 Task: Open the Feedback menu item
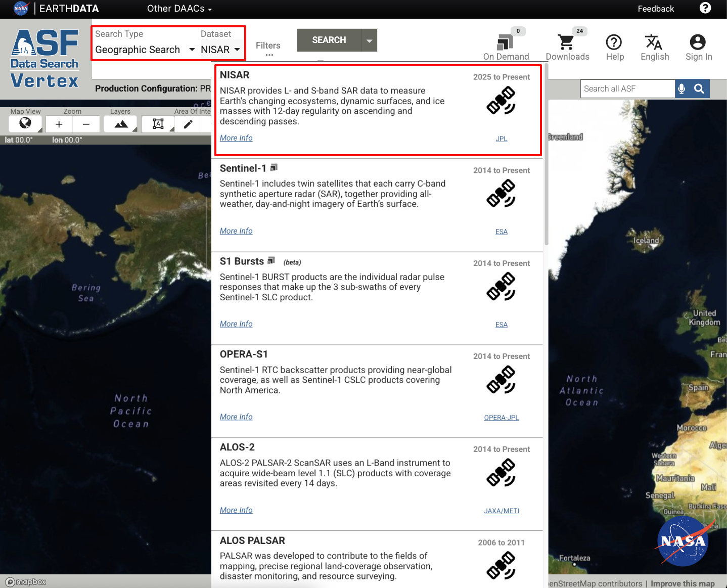click(656, 9)
